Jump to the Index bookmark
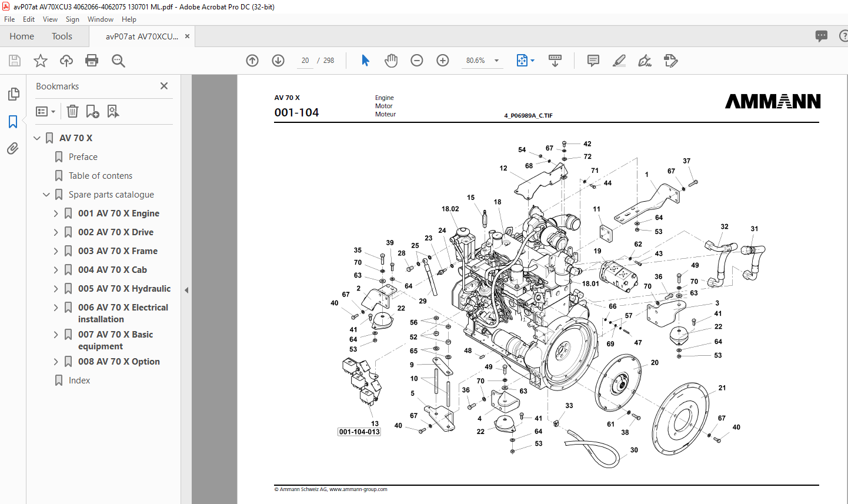848x504 pixels. 79,380
